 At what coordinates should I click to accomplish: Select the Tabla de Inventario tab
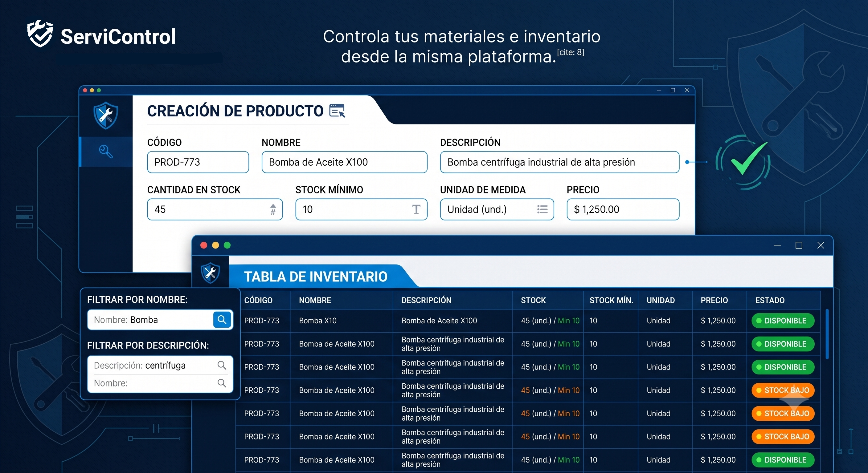tap(316, 277)
